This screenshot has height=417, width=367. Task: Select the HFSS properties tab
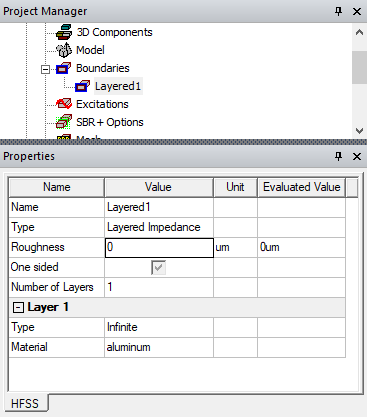click(x=25, y=404)
